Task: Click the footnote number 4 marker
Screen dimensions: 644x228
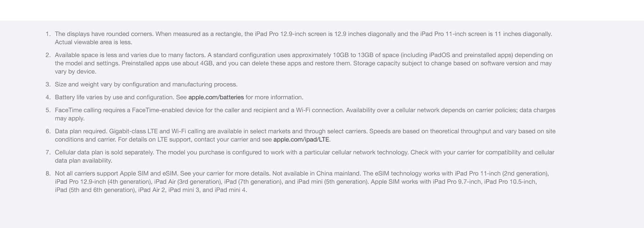Action: [x=48, y=97]
